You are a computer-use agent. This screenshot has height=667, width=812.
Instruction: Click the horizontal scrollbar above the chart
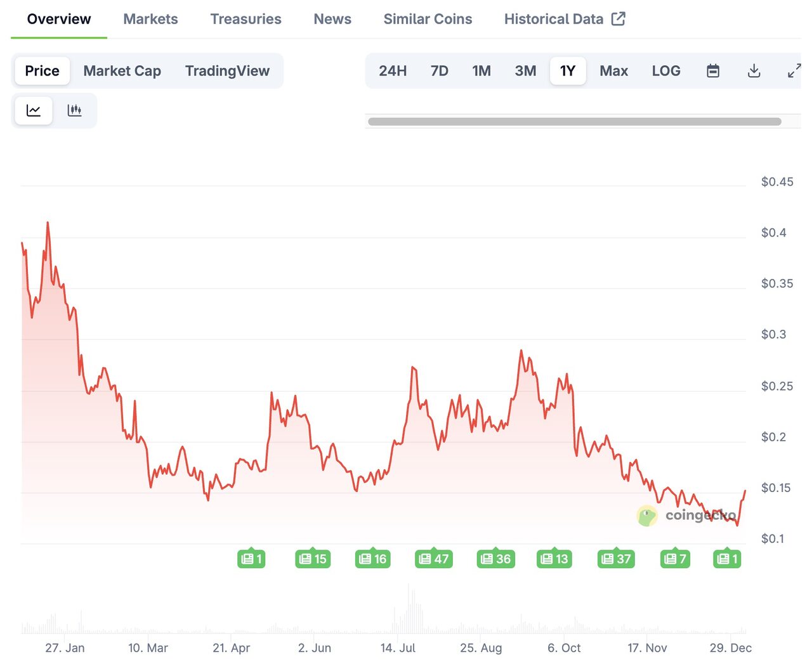click(574, 122)
